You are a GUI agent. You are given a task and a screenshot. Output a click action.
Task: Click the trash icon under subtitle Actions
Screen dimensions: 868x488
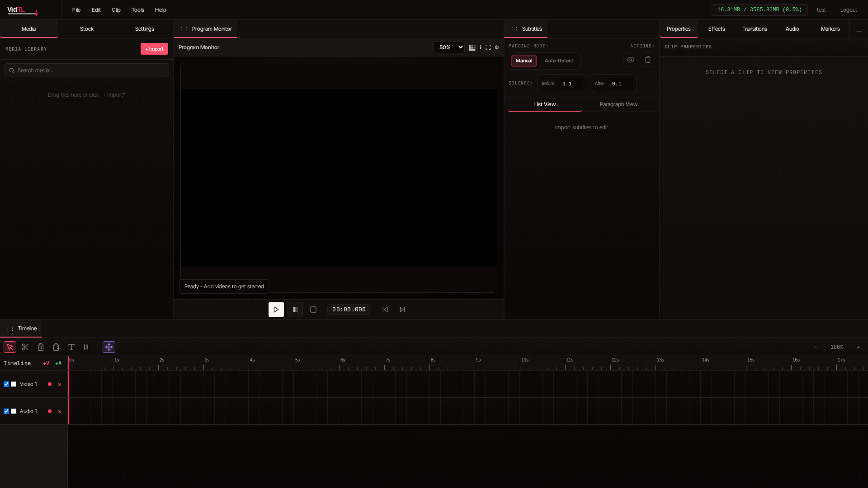point(648,60)
